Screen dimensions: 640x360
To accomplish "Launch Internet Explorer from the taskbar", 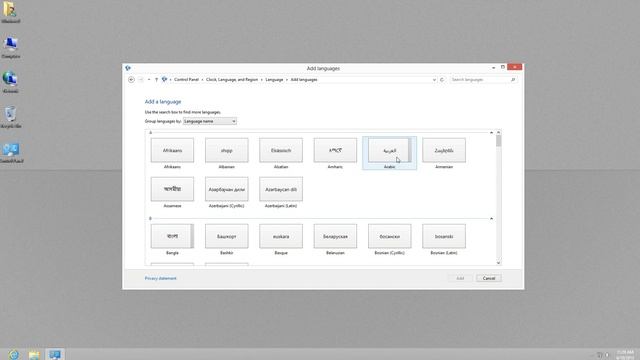I will 13,355.
